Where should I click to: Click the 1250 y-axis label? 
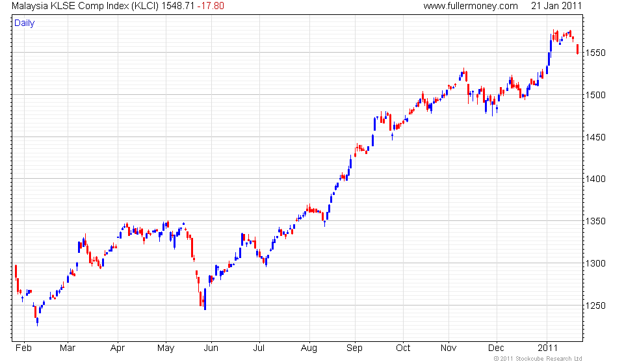[x=595, y=305]
